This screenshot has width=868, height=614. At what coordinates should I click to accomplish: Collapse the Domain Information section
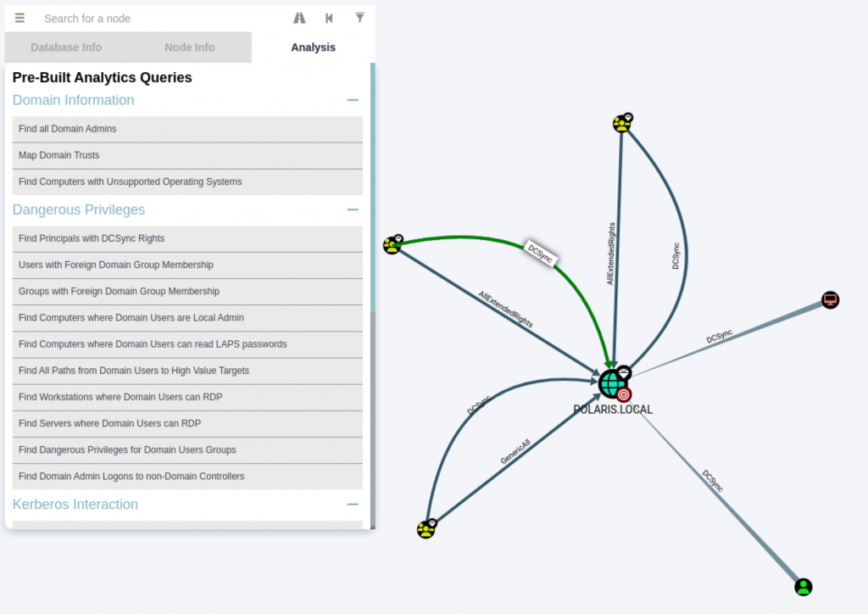click(353, 100)
